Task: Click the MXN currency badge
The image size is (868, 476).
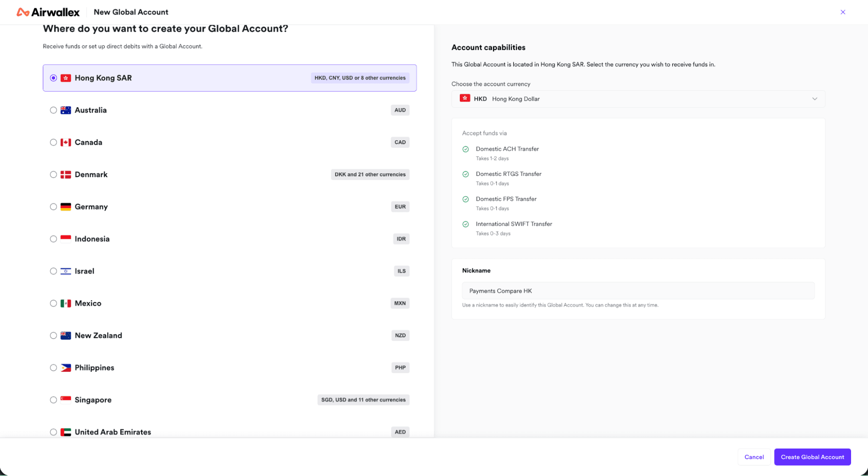Action: click(x=400, y=303)
